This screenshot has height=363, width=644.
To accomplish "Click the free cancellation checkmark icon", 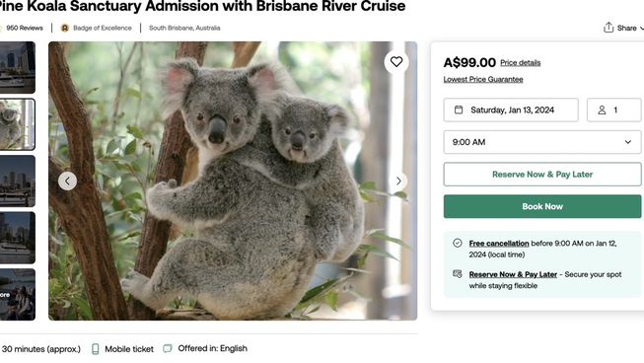I will tap(458, 243).
